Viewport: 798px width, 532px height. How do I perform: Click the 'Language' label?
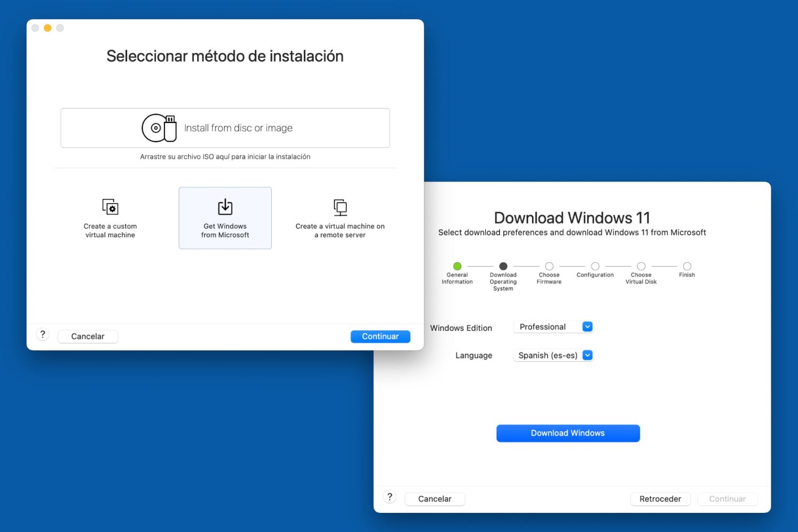(473, 356)
